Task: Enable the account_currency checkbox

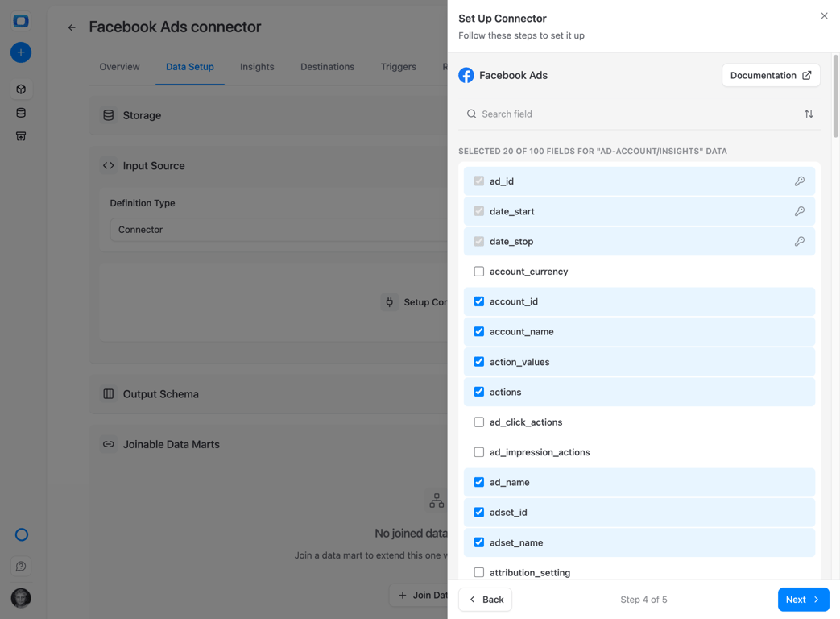Action: 479,271
